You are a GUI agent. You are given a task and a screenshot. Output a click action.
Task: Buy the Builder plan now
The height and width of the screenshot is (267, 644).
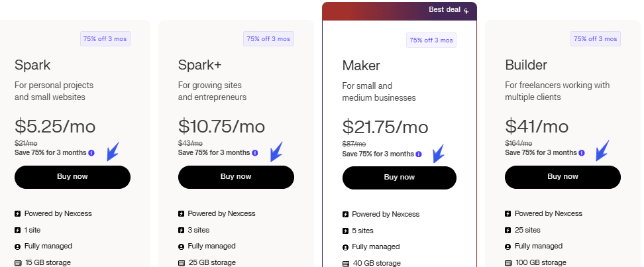point(563,177)
